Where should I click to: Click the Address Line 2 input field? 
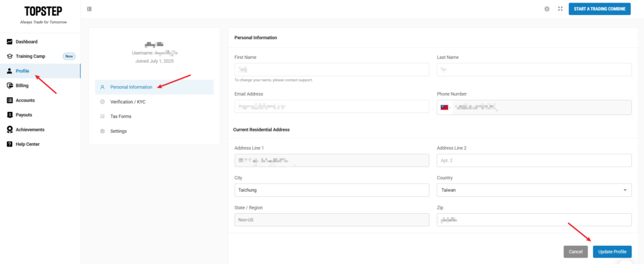coord(534,160)
